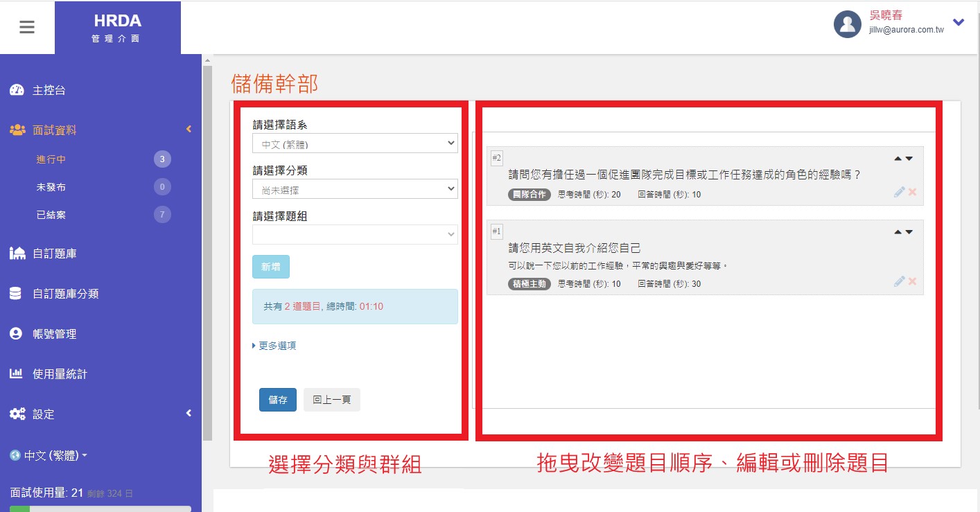Expand the 設定 sidebar section chevron
The width and height of the screenshot is (980, 512).
(189, 414)
